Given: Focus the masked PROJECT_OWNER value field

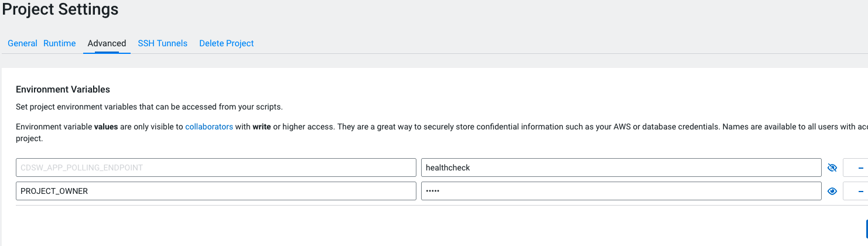Looking at the screenshot, I should (621, 191).
